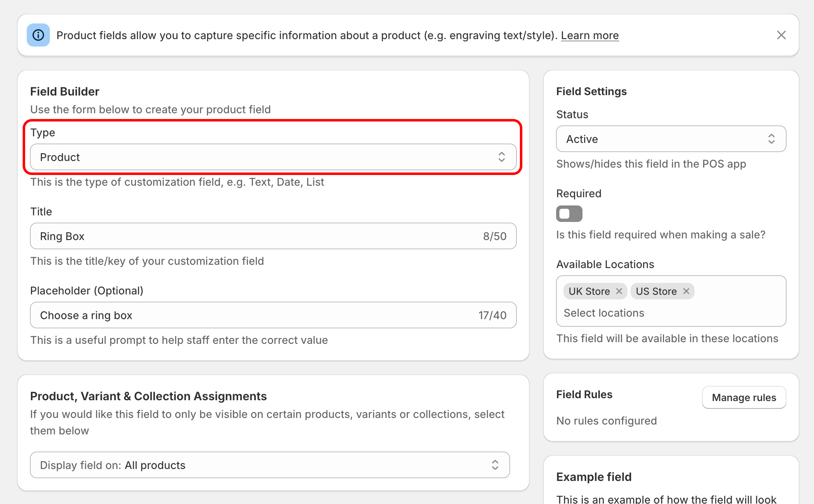The width and height of the screenshot is (814, 504).
Task: Open the Status dropdown set to Active
Action: tap(671, 139)
